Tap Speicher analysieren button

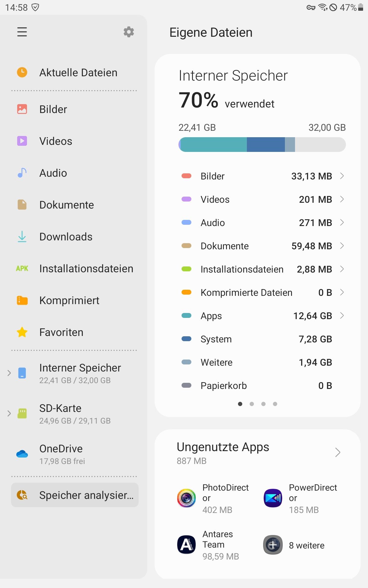pyautogui.click(x=75, y=495)
